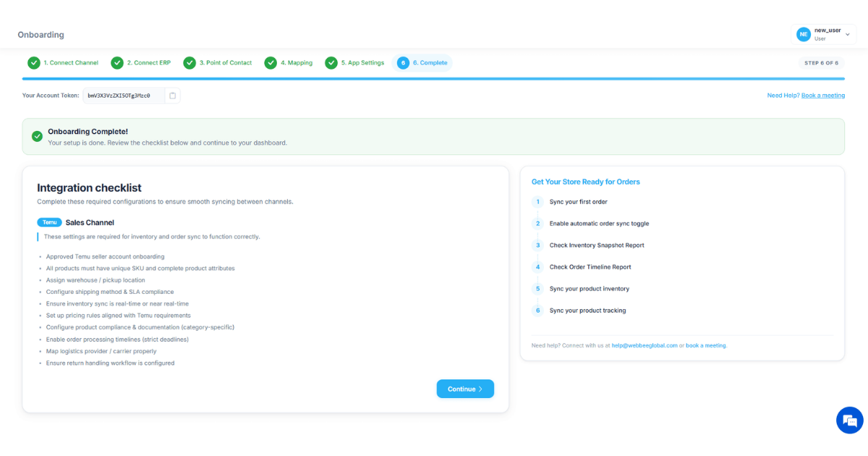The width and height of the screenshot is (868, 456).
Task: Click step number 4 circle for Order Timeline
Action: pyautogui.click(x=537, y=267)
